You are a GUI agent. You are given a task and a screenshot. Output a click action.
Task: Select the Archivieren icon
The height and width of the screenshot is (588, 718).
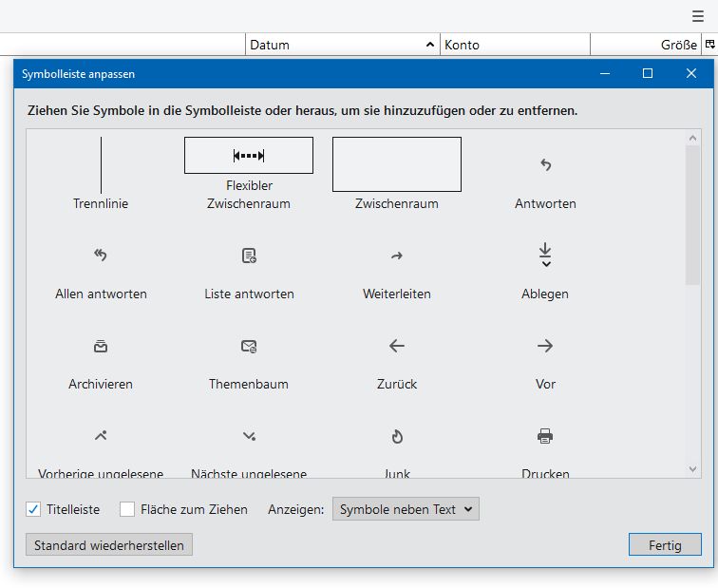[x=101, y=346]
